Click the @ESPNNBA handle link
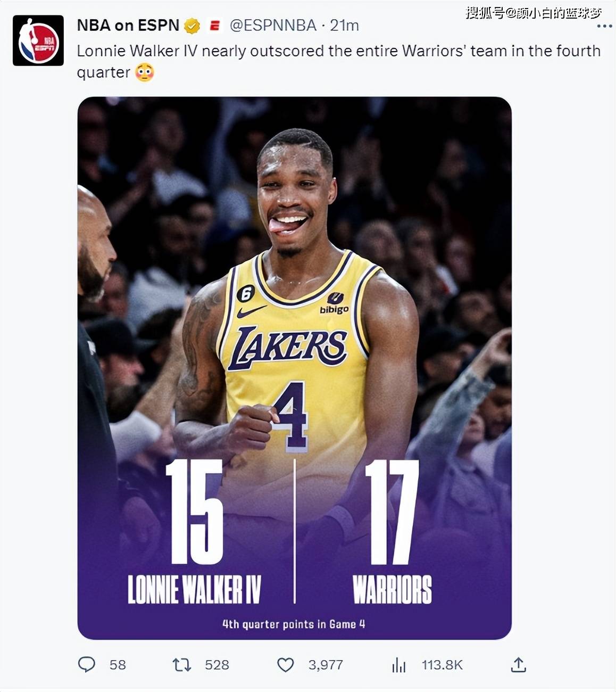The height and width of the screenshot is (692, 616). click(273, 25)
